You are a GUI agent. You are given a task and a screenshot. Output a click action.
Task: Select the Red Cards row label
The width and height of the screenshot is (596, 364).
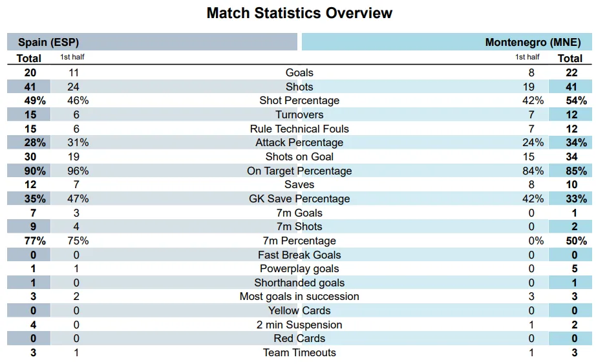(299, 339)
